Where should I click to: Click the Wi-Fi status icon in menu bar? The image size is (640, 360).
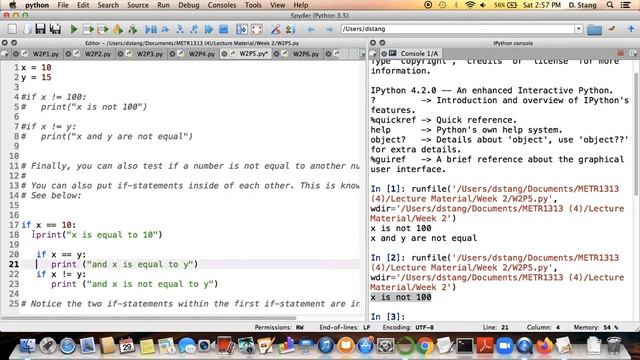pos(470,5)
